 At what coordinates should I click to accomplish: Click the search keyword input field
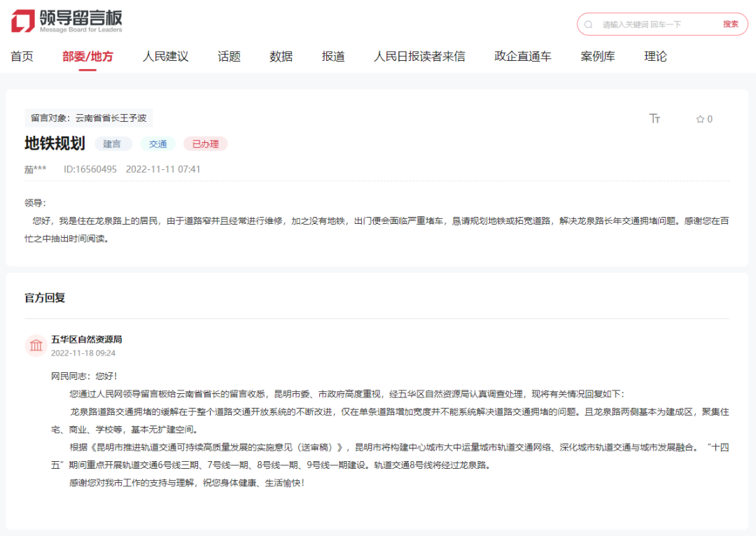(x=654, y=24)
